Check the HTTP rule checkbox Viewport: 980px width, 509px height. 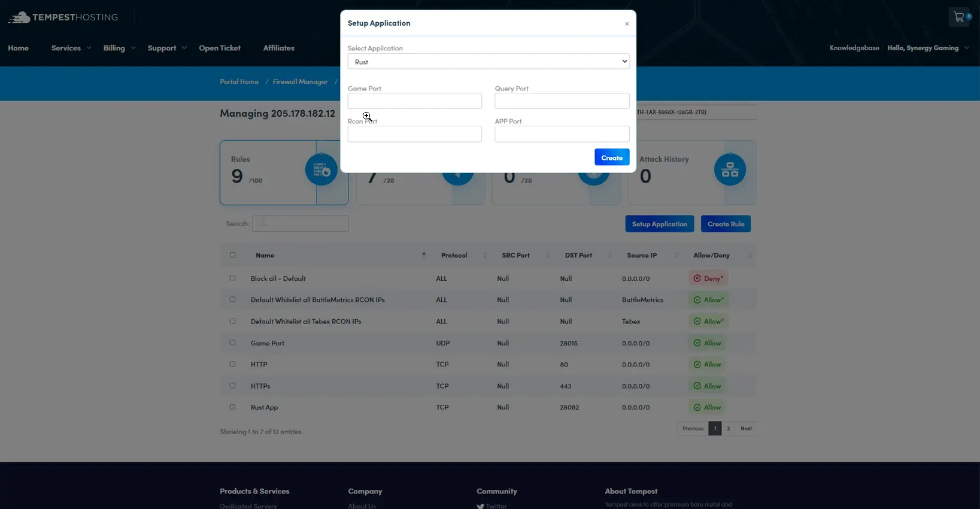(233, 364)
